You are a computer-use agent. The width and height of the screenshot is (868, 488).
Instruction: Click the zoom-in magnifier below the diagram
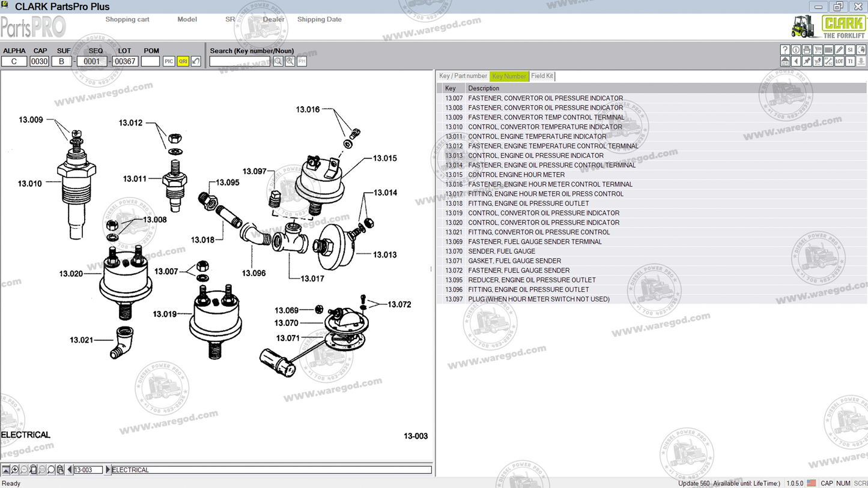tap(14, 469)
